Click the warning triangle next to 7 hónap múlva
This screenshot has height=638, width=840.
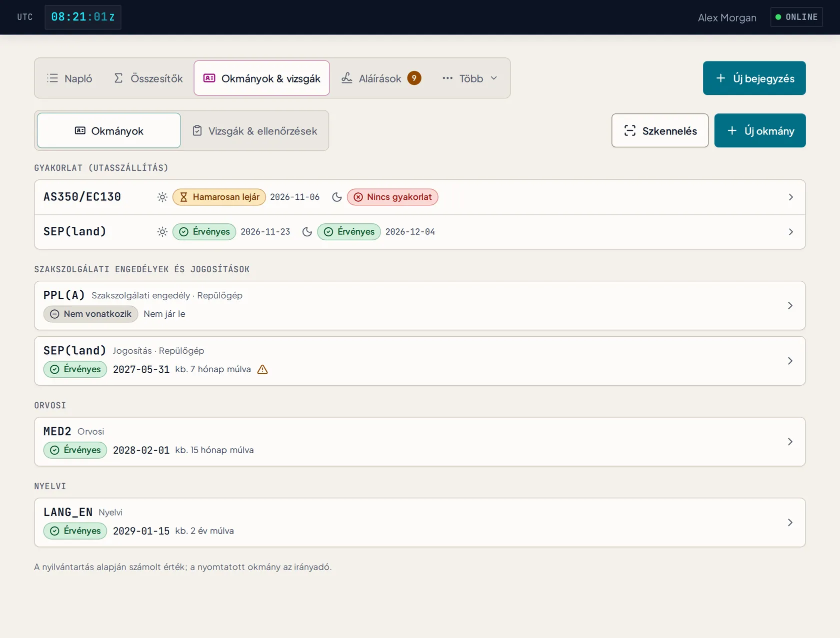[x=262, y=369]
